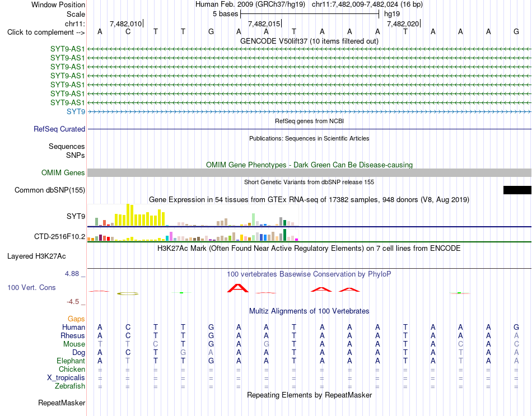The width and height of the screenshot is (532, 416).
Task: Click the 'Chicken' alignment row label
Action: [72, 369]
